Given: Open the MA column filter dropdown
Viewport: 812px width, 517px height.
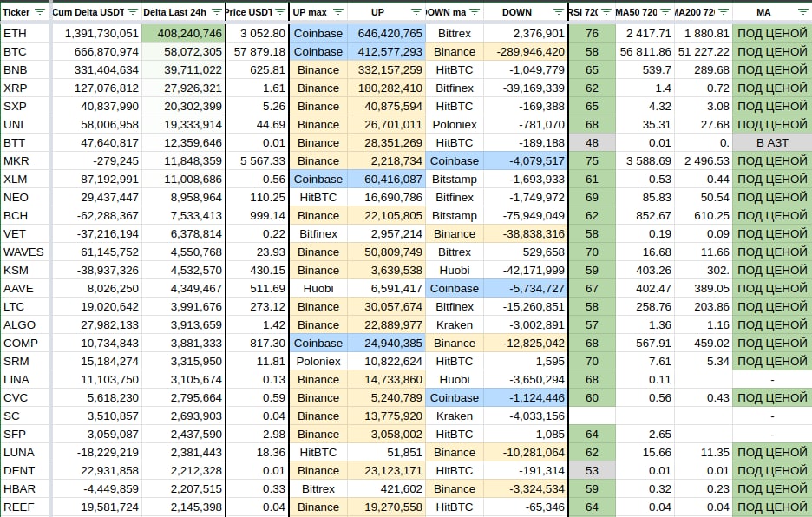Looking at the screenshot, I should (803, 12).
